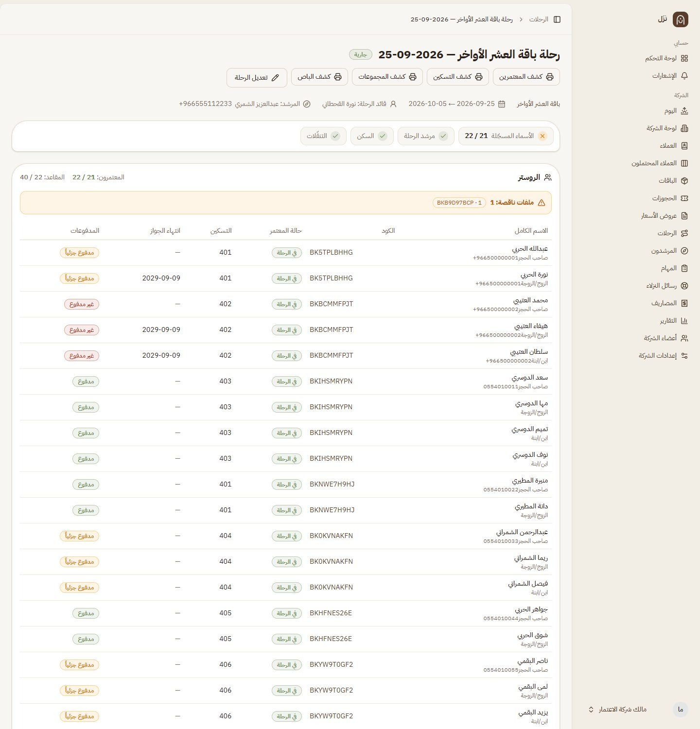Click the رسائل النزلاء lifebuoy icon
Image resolution: width=700 pixels, height=729 pixels.
click(684, 286)
